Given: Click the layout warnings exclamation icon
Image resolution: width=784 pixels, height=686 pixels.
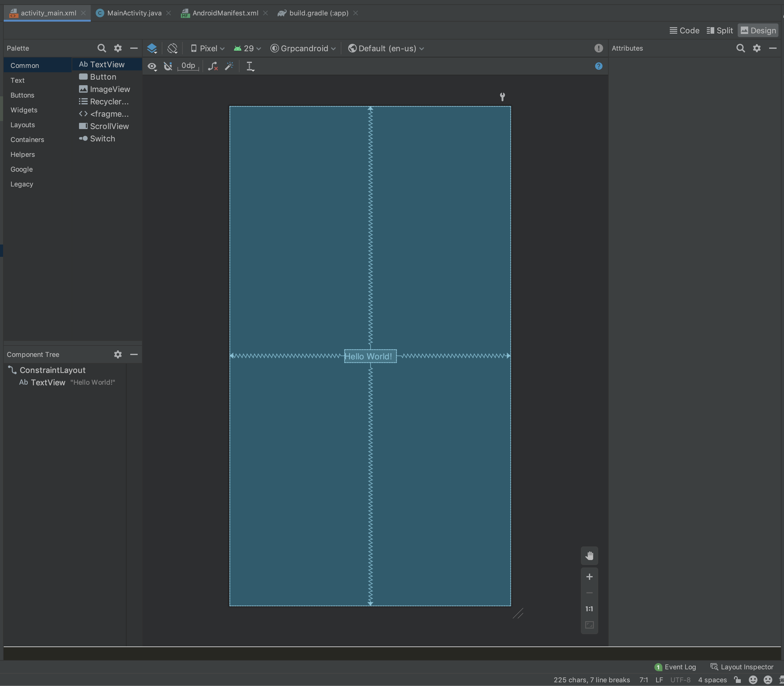Looking at the screenshot, I should (598, 48).
